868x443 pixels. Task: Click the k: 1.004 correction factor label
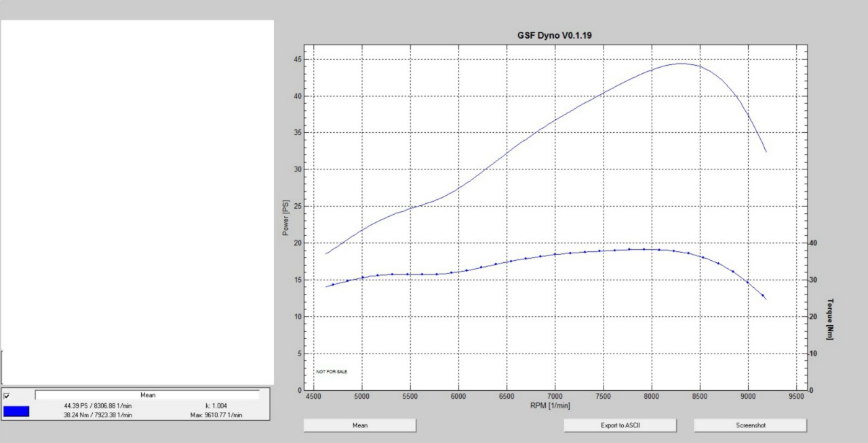[216, 406]
